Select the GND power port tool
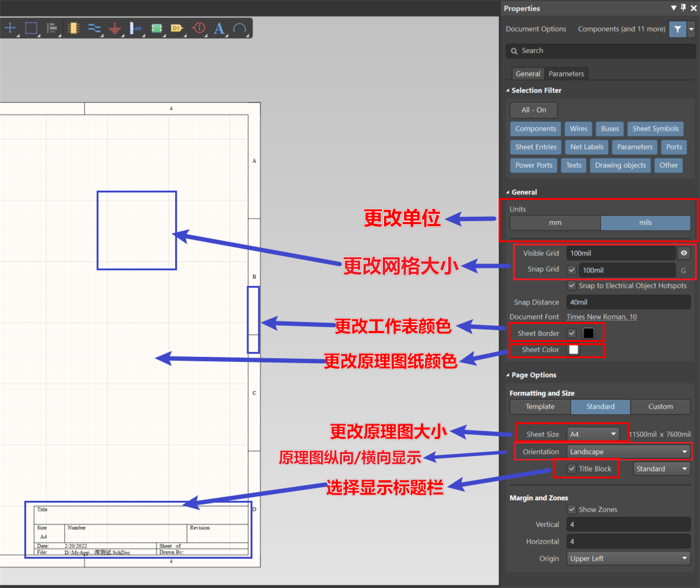 coord(115,28)
